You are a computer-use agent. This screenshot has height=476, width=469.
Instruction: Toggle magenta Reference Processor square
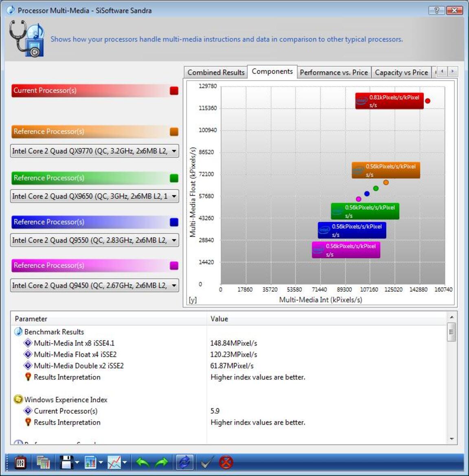click(x=174, y=266)
